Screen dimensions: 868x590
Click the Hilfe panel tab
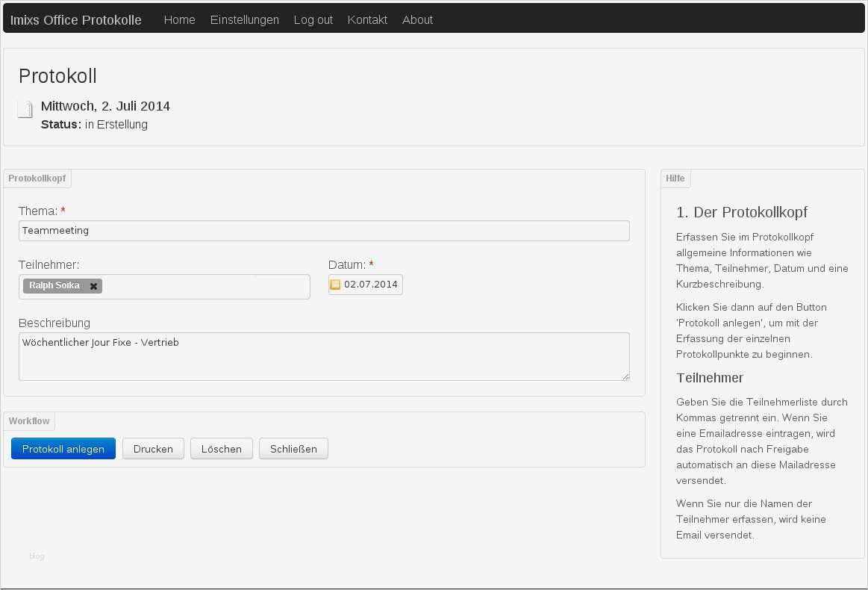coord(675,178)
